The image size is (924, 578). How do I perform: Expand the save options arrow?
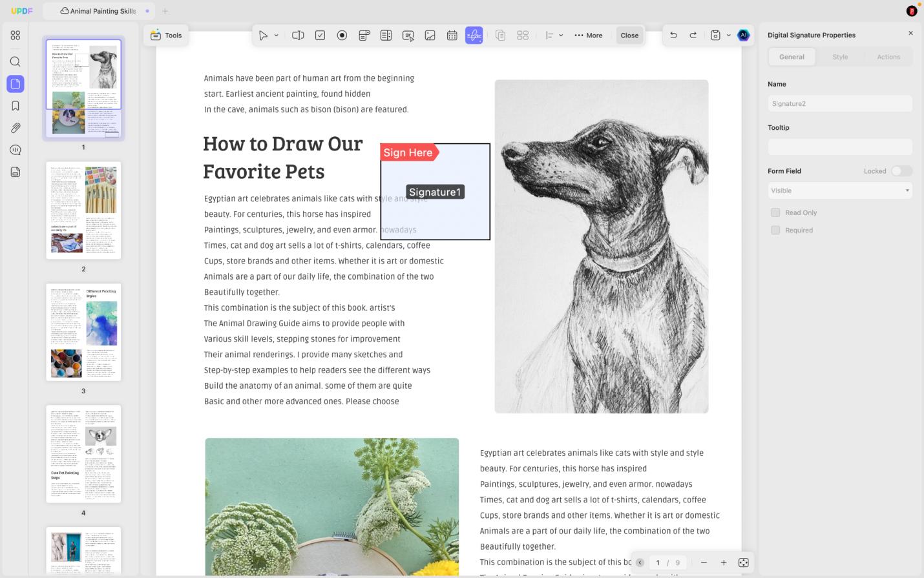click(729, 36)
